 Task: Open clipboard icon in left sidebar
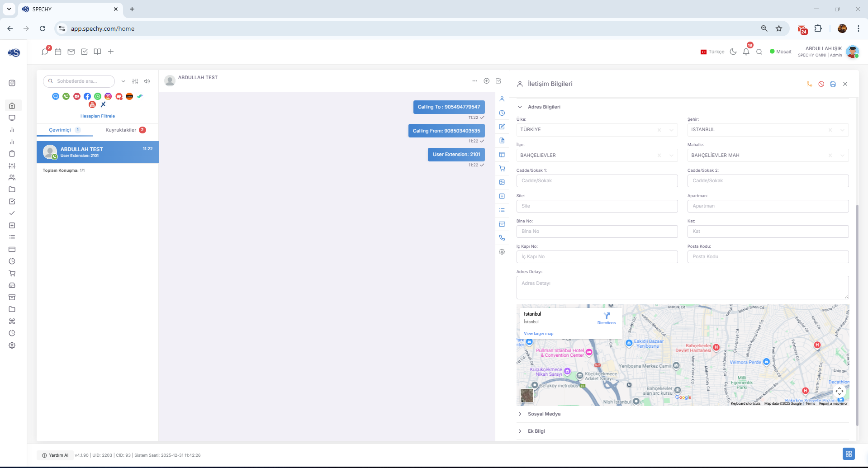pos(12,153)
